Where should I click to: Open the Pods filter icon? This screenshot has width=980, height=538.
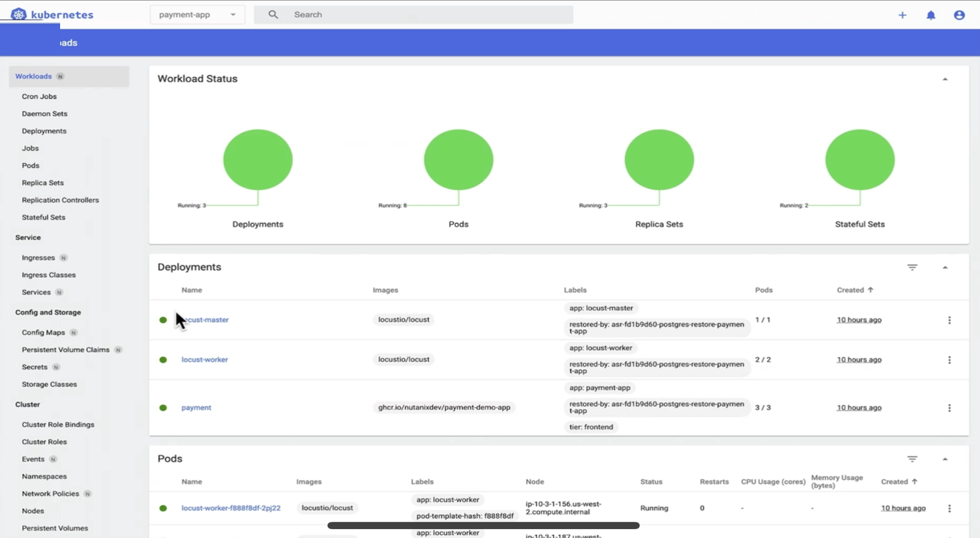pyautogui.click(x=912, y=459)
